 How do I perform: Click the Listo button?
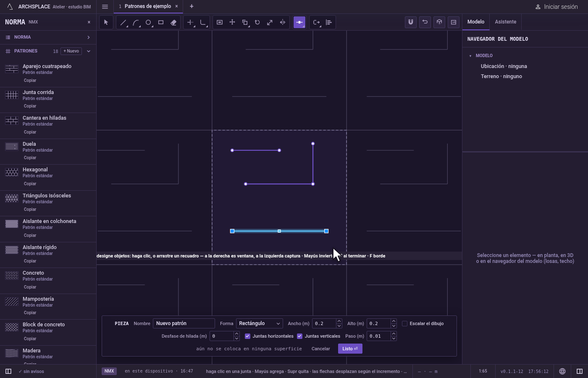[x=350, y=349]
